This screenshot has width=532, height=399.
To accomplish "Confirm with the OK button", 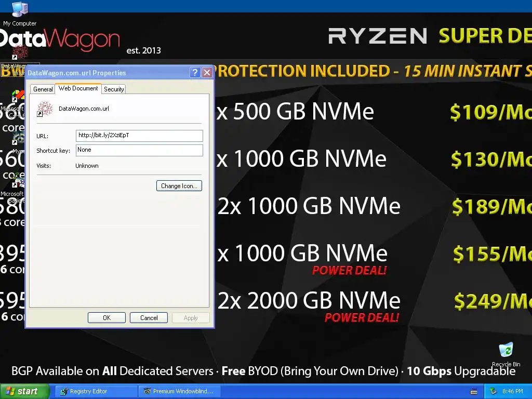I will (x=107, y=318).
